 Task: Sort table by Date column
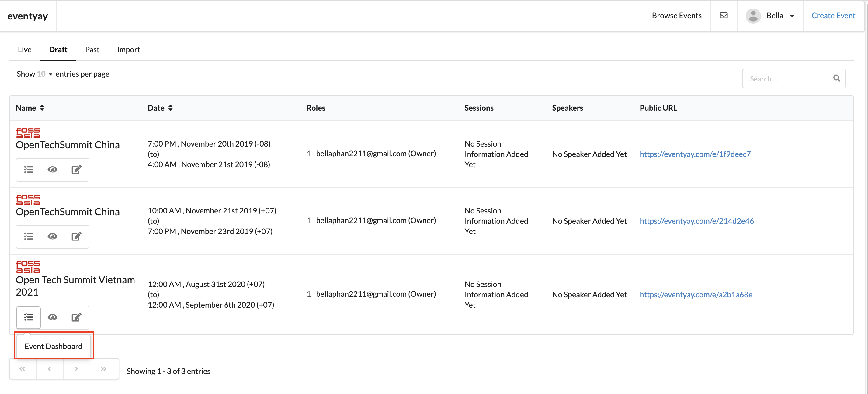160,108
